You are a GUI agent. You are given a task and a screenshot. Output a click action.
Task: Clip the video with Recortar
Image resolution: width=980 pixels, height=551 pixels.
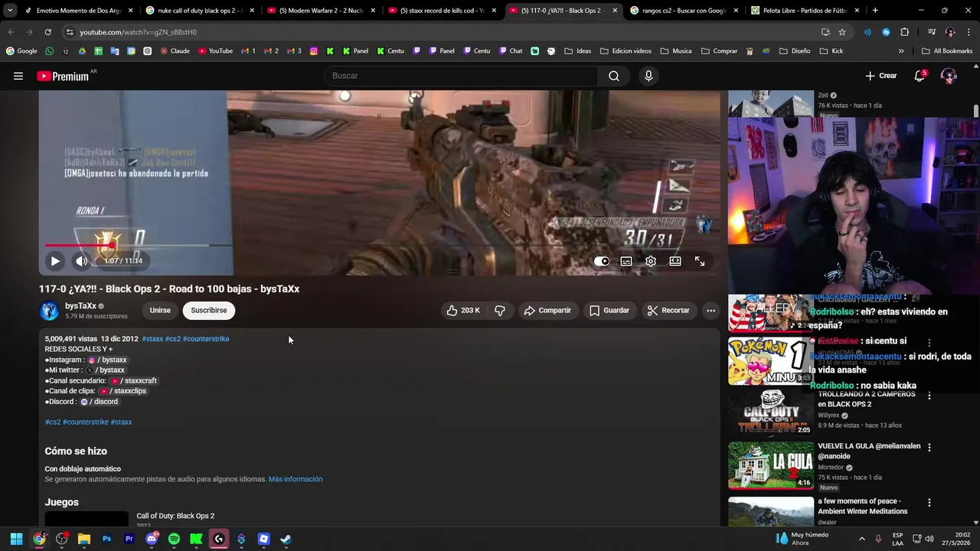coord(668,310)
